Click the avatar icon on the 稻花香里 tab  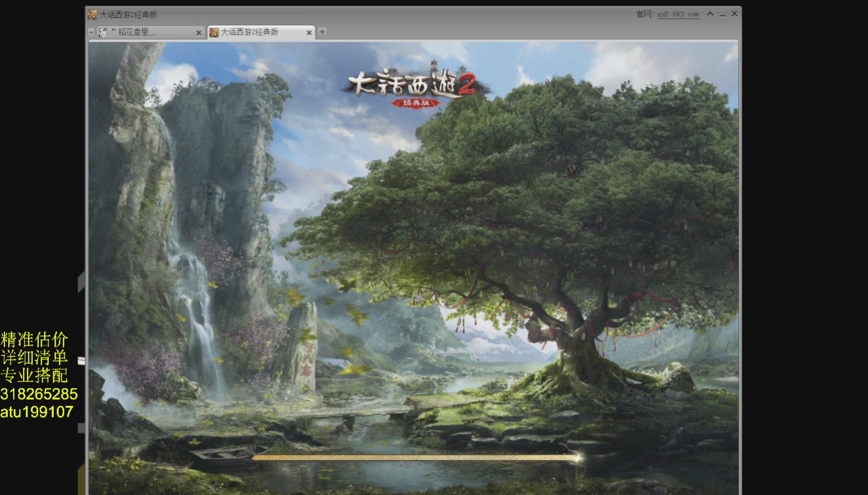pyautogui.click(x=104, y=33)
